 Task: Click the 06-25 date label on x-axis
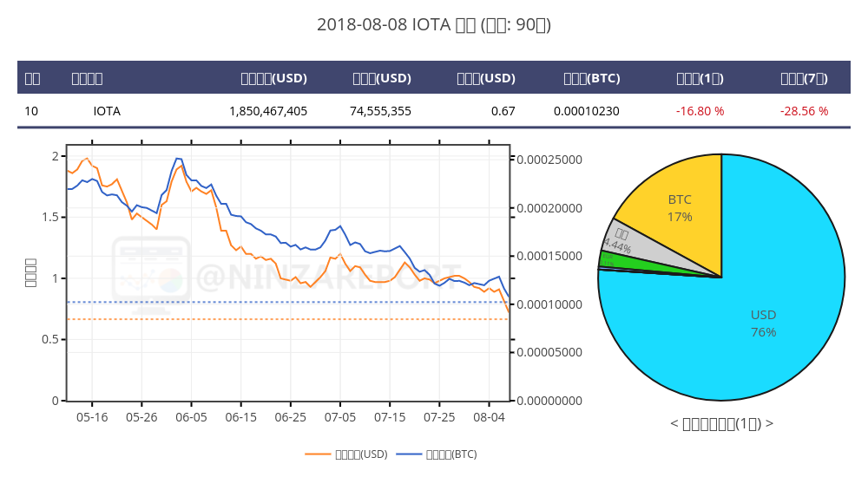[x=291, y=417]
